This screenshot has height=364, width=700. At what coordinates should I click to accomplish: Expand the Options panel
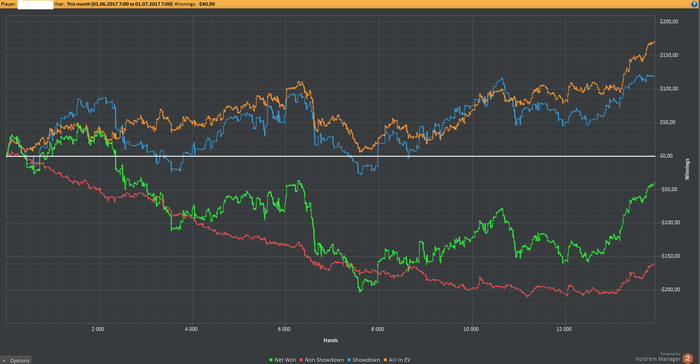click(16, 360)
